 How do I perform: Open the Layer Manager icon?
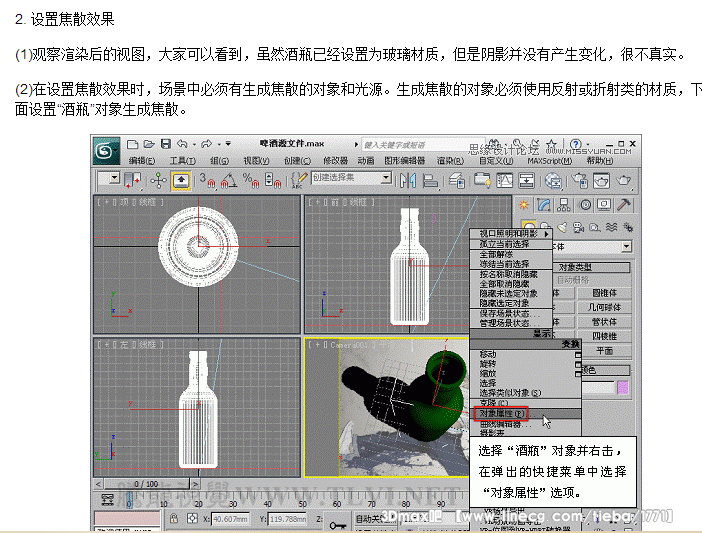[457, 181]
